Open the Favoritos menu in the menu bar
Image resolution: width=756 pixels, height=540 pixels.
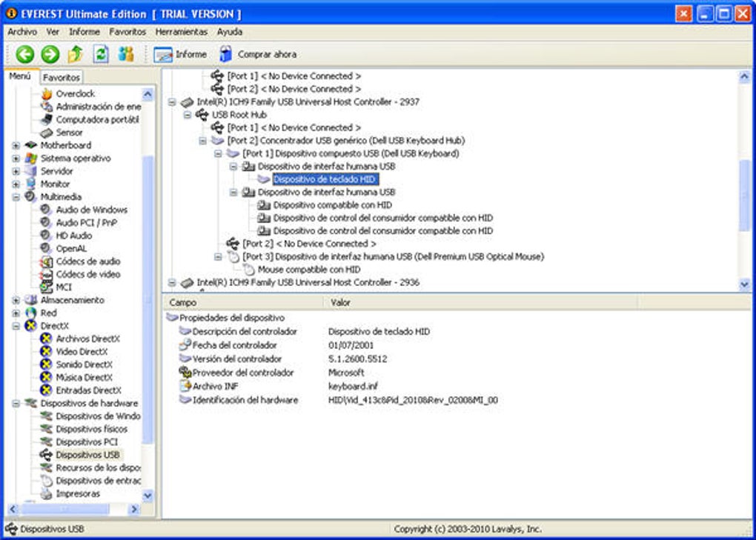[x=127, y=32]
